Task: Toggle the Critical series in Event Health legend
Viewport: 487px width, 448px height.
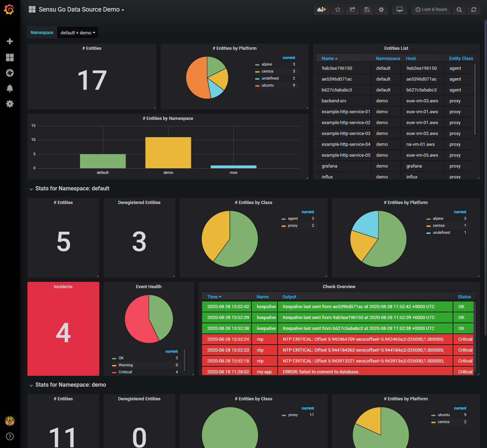Action: tap(125, 372)
